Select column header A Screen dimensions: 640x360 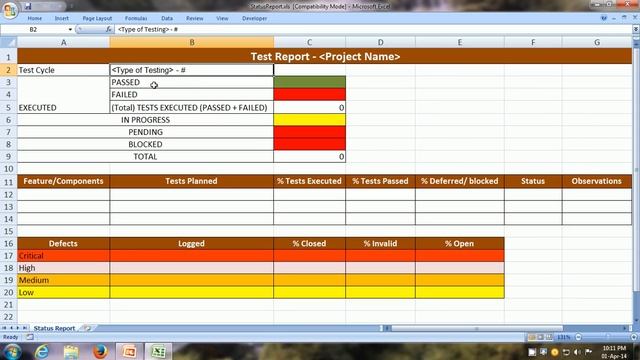pos(63,42)
